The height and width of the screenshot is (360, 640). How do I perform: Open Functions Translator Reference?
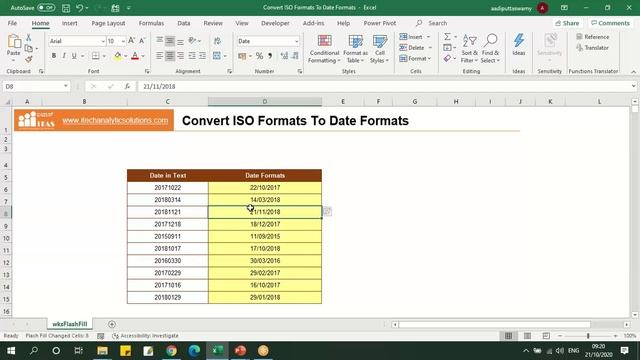[x=593, y=37]
